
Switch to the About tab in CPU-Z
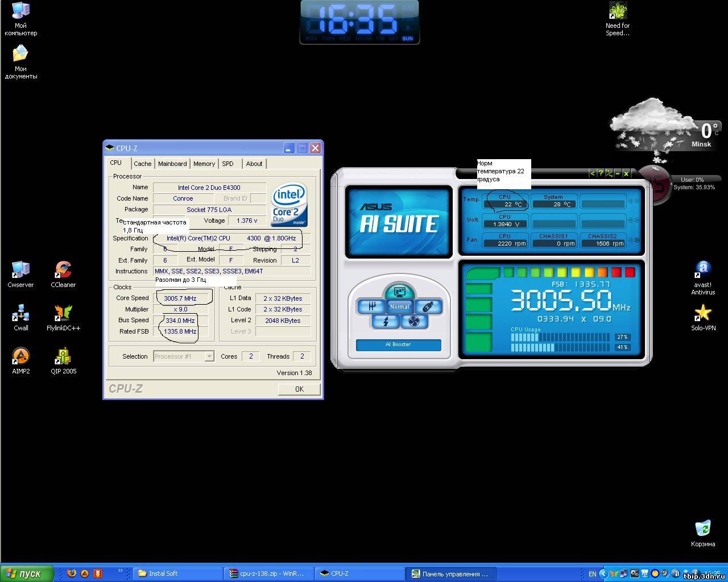coord(254,164)
